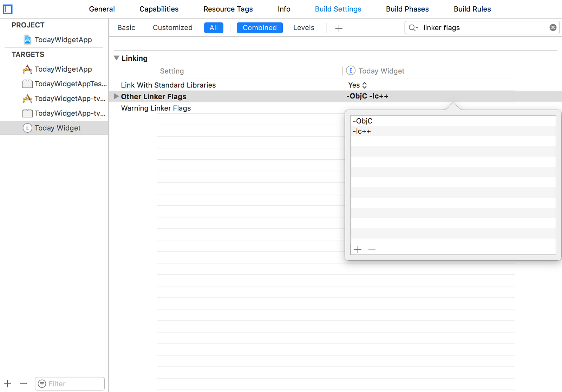Open Link With Standard Libraries Yes popup
This screenshot has height=392, width=562.
pos(358,85)
